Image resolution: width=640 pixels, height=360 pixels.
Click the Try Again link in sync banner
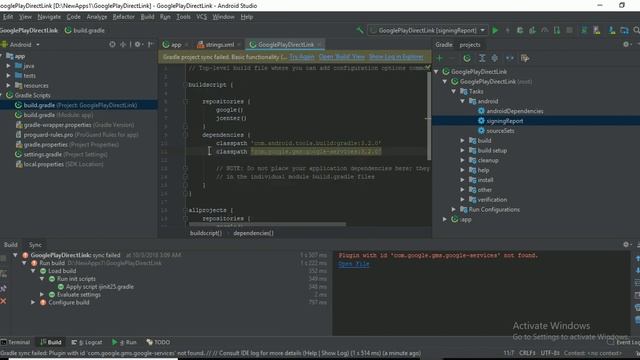(x=302, y=57)
